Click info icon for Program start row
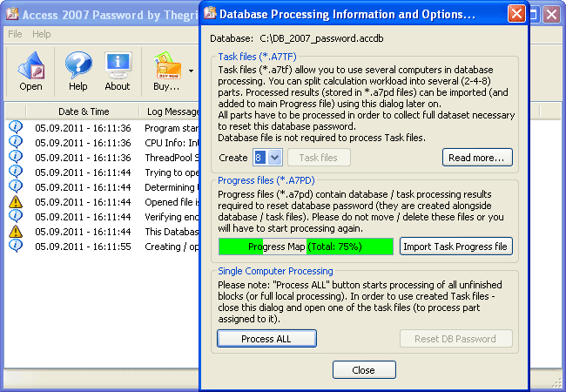The width and height of the screenshot is (566, 392). click(x=16, y=127)
